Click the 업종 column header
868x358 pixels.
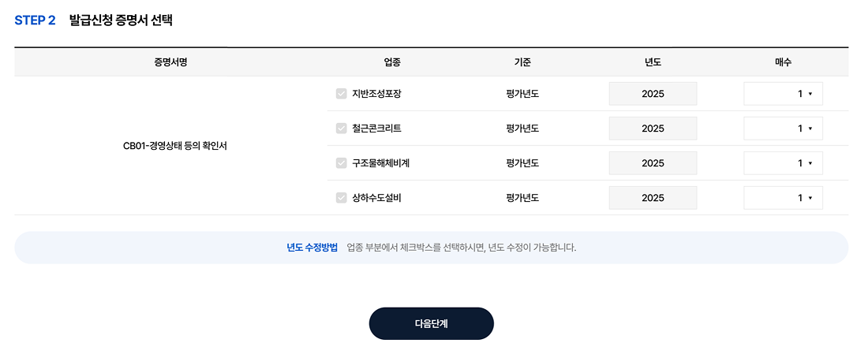coord(392,62)
